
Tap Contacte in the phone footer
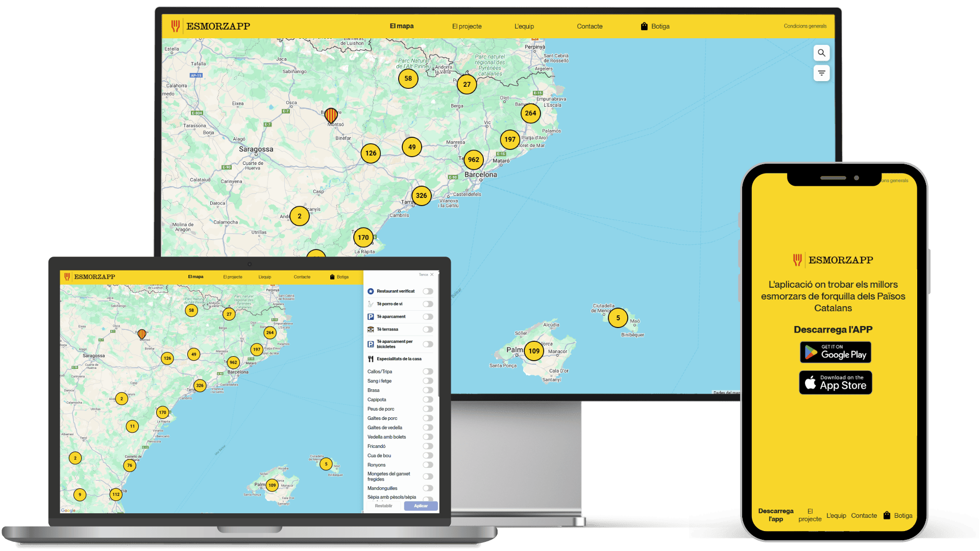pyautogui.click(x=864, y=516)
